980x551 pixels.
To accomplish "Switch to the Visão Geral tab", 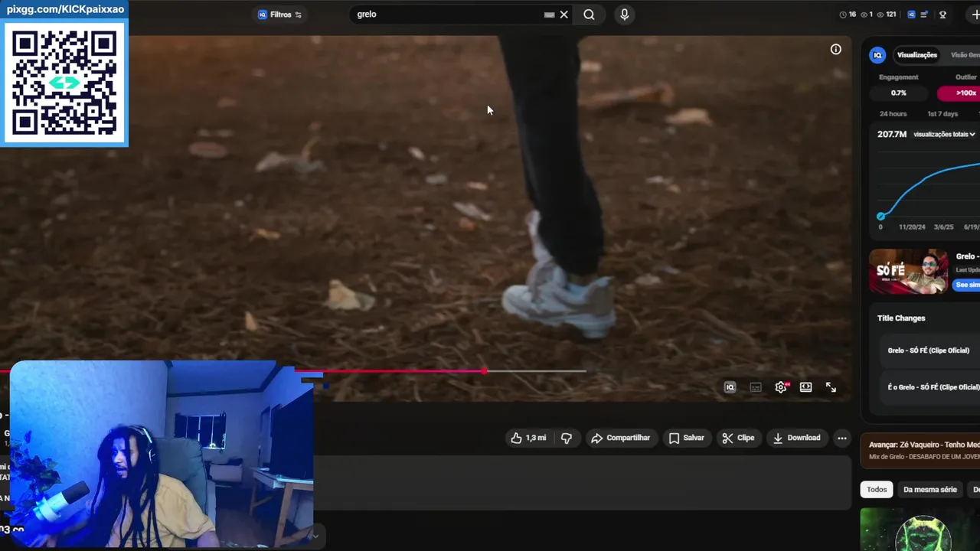I will point(965,55).
